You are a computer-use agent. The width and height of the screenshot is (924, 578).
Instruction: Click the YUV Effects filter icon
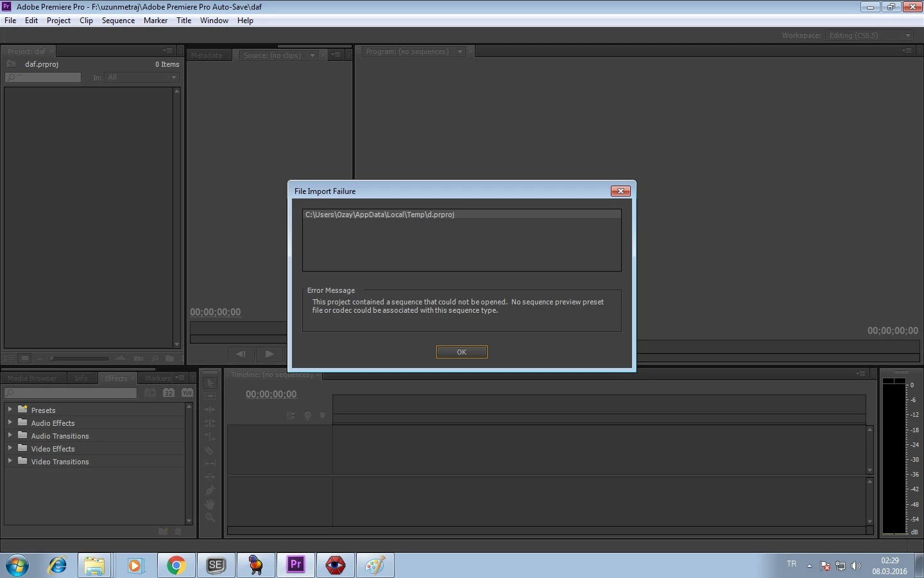click(187, 392)
